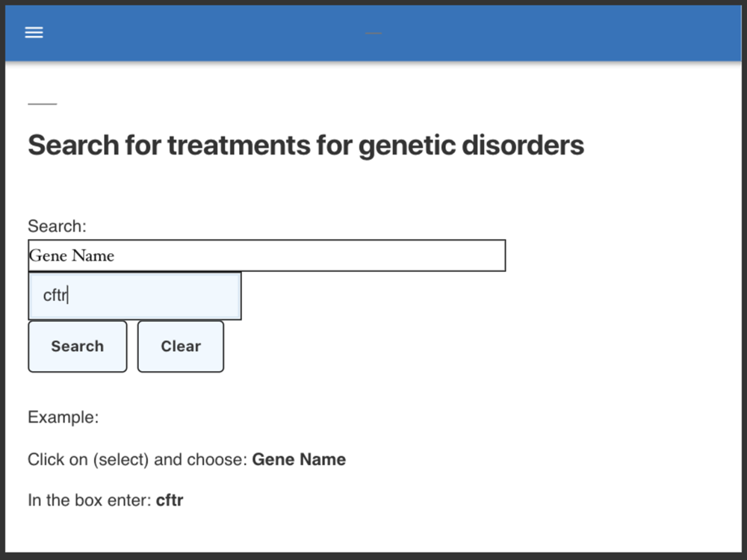Open the hamburger navigation menu
The width and height of the screenshot is (747, 560).
(34, 33)
